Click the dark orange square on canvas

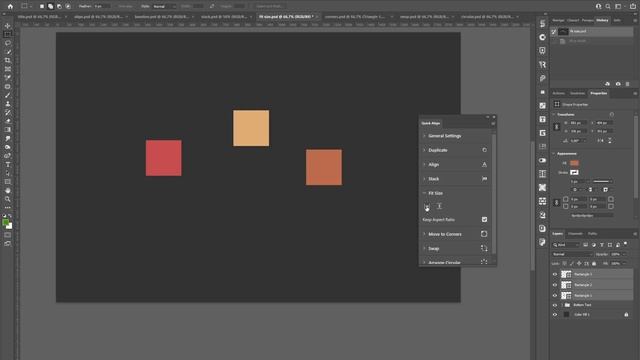coord(324,167)
